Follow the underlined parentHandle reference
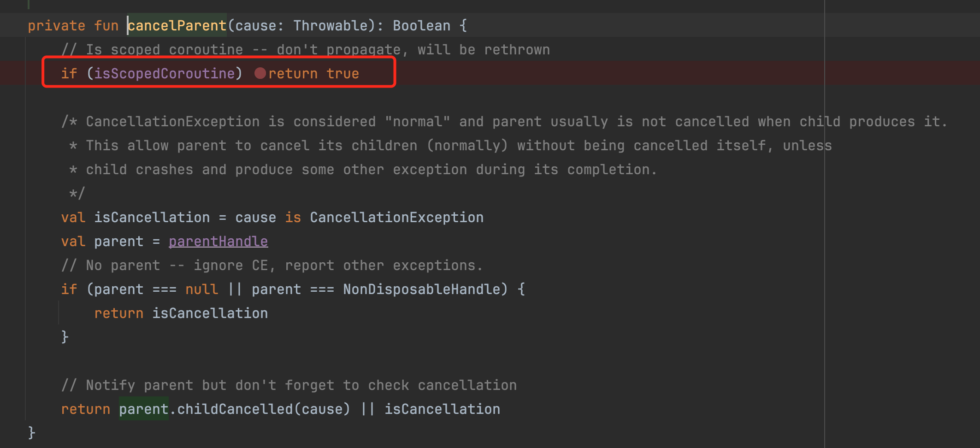This screenshot has height=448, width=980. pos(218,242)
